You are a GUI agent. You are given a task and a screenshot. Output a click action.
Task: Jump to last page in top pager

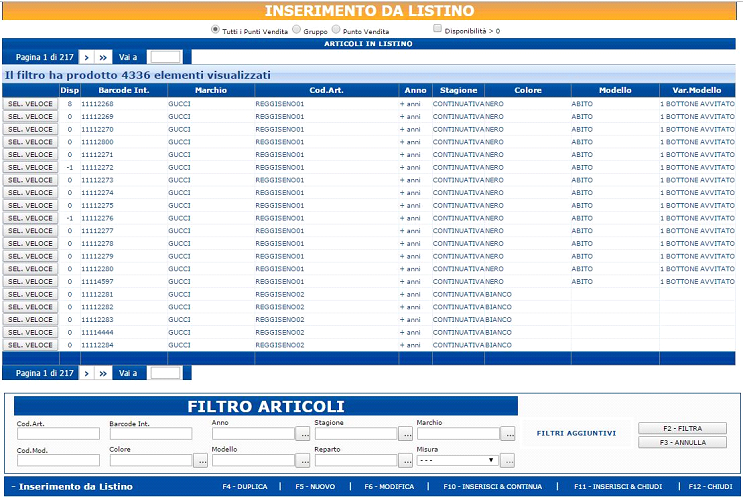point(103,57)
